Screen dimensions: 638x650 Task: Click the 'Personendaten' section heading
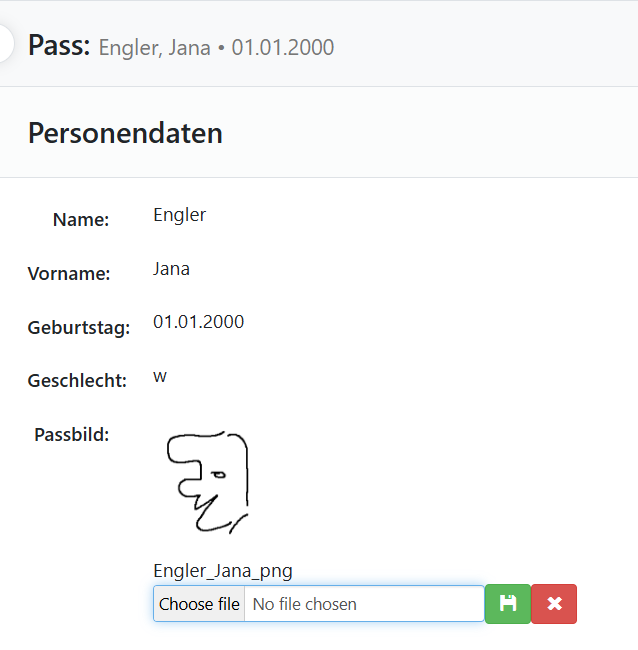click(125, 133)
